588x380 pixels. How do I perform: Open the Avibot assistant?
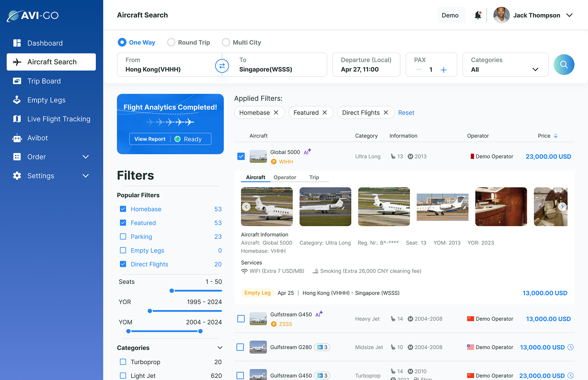(30, 138)
